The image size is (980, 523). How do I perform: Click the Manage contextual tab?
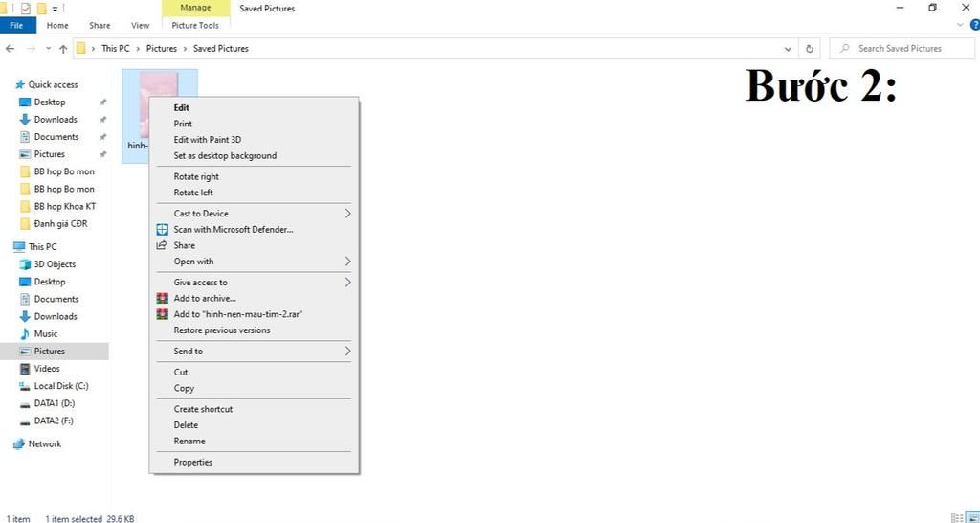click(195, 8)
